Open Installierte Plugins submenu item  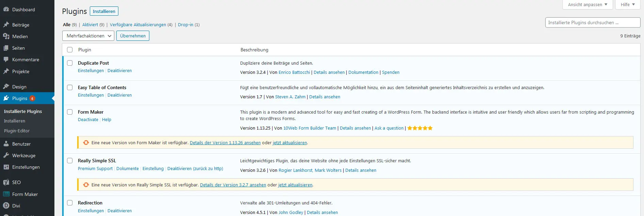pyautogui.click(x=23, y=111)
